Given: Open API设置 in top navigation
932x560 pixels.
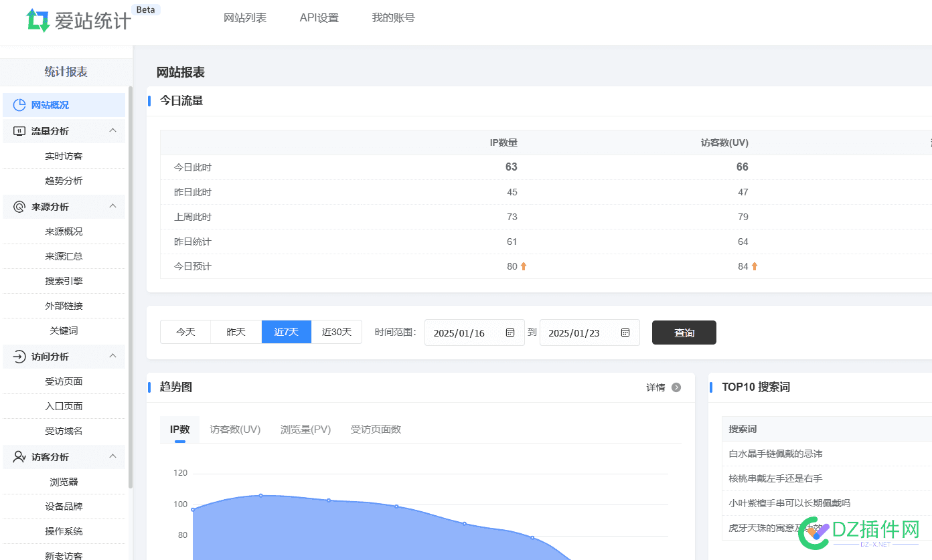Looking at the screenshot, I should pyautogui.click(x=319, y=18).
